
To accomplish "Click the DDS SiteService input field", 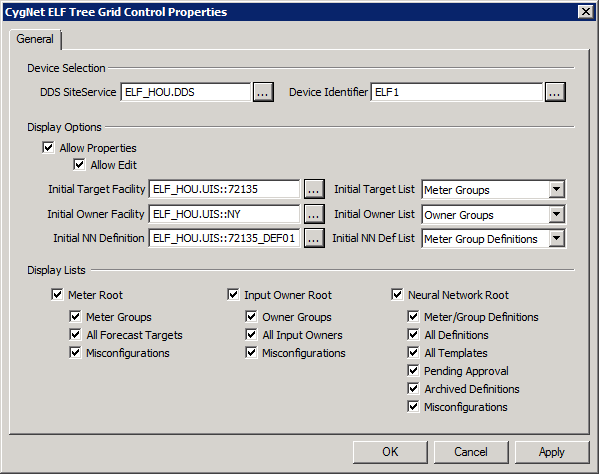I will (x=186, y=92).
